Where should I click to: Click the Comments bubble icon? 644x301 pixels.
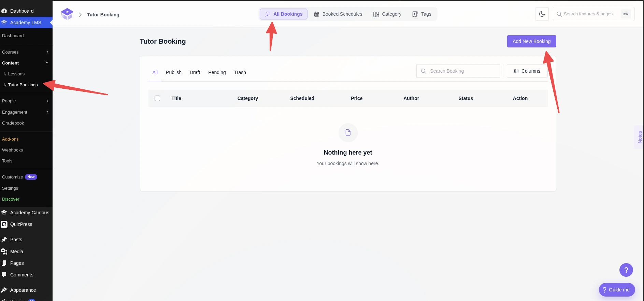4,275
